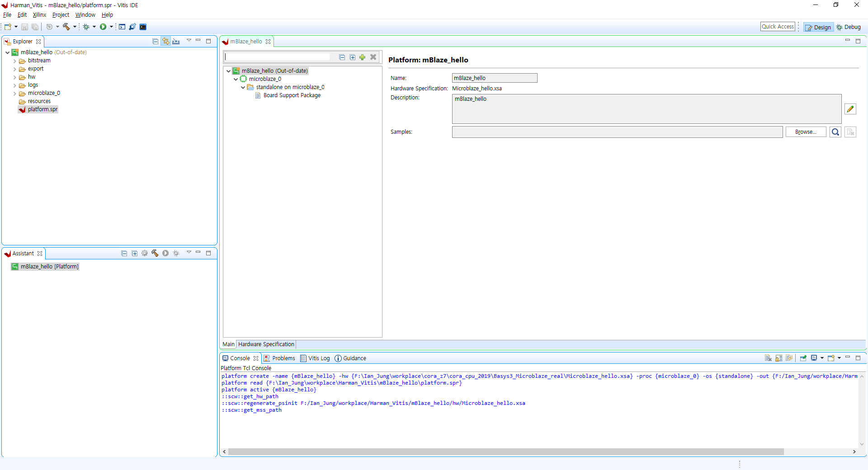868x470 pixels.
Task: Select platform.spr file in Explorer
Action: pyautogui.click(x=38, y=109)
